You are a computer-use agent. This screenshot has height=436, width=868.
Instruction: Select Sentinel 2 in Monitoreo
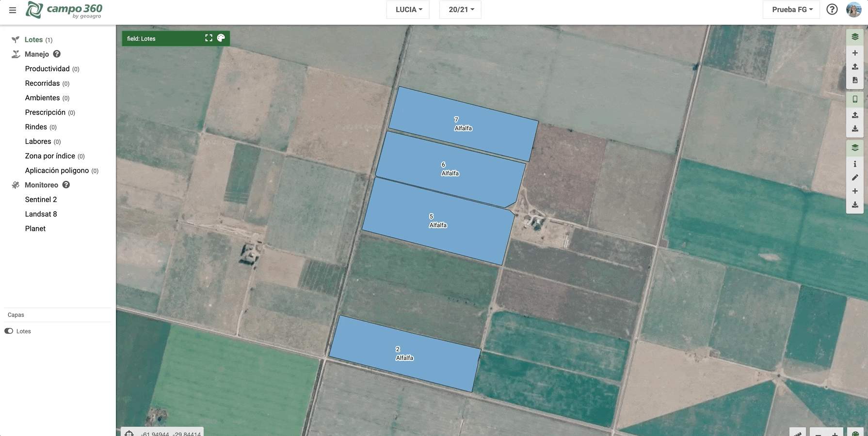coord(41,200)
